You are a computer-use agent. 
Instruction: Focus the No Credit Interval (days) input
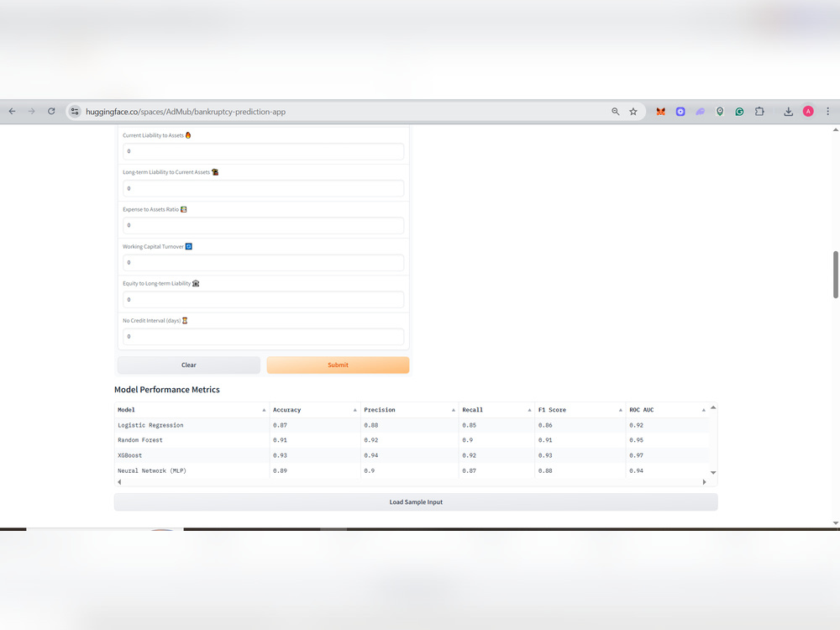click(x=263, y=337)
